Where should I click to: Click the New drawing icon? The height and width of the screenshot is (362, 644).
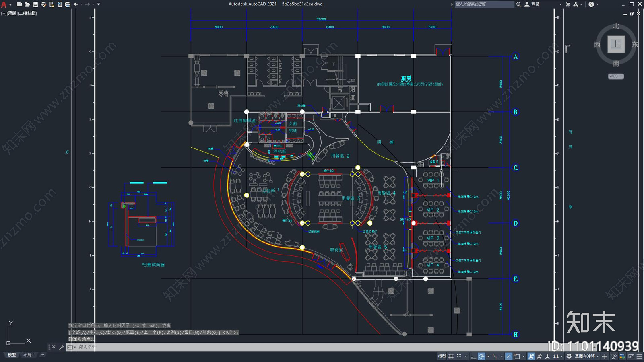[x=19, y=4]
